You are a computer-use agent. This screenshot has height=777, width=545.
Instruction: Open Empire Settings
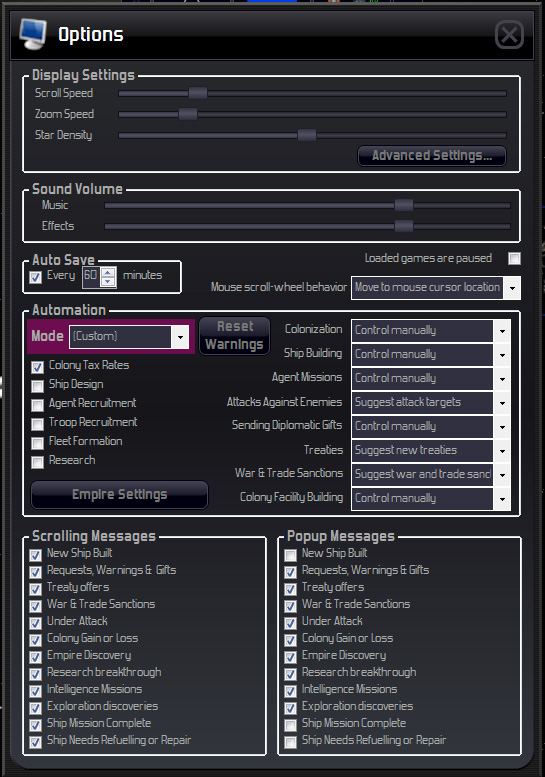[x=119, y=495]
